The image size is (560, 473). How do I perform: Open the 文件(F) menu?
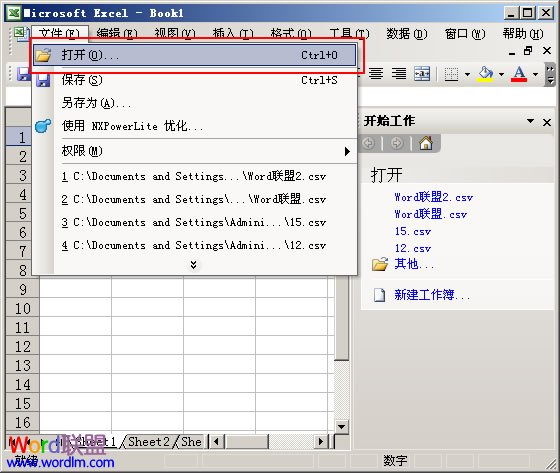pos(59,33)
